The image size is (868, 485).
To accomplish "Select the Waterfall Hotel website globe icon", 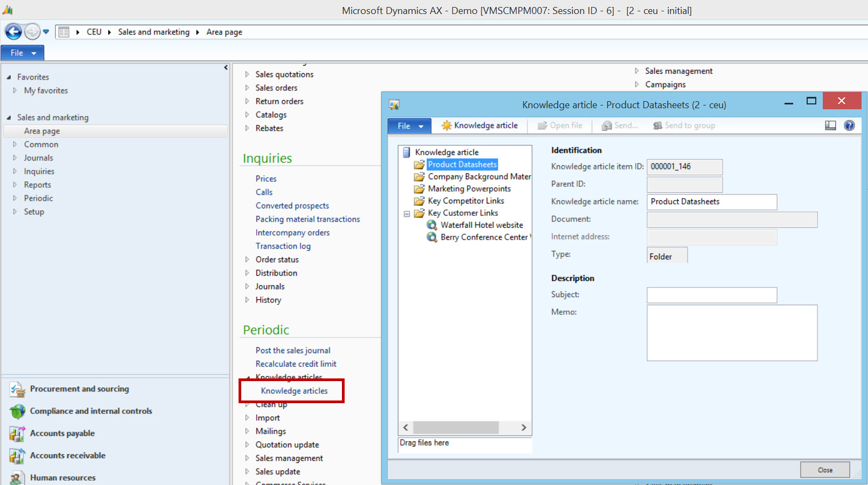I will point(432,225).
